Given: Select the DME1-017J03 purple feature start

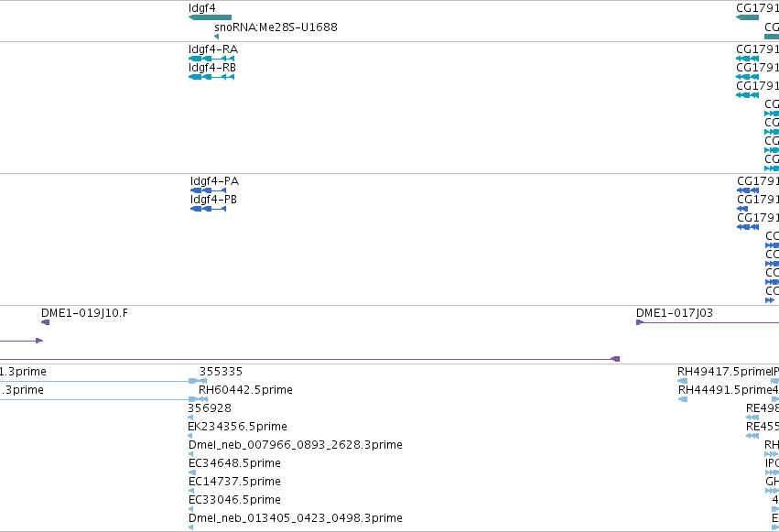Looking at the screenshot, I should tap(640, 322).
